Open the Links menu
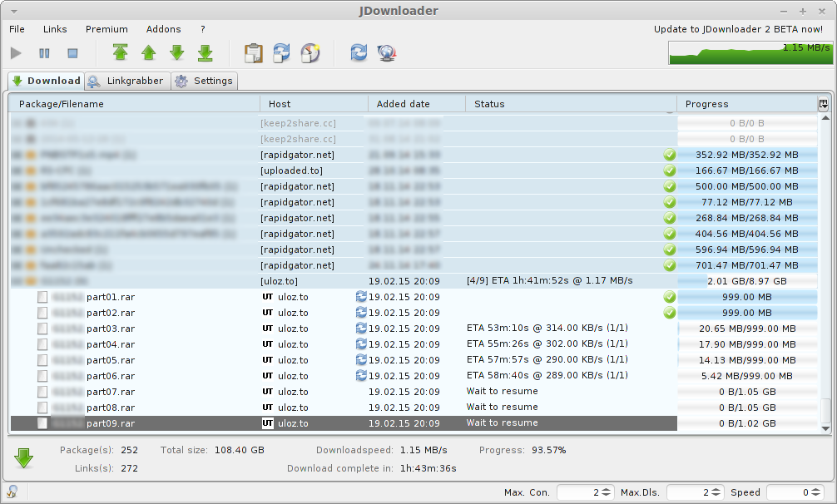The height and width of the screenshot is (504, 837). (55, 29)
